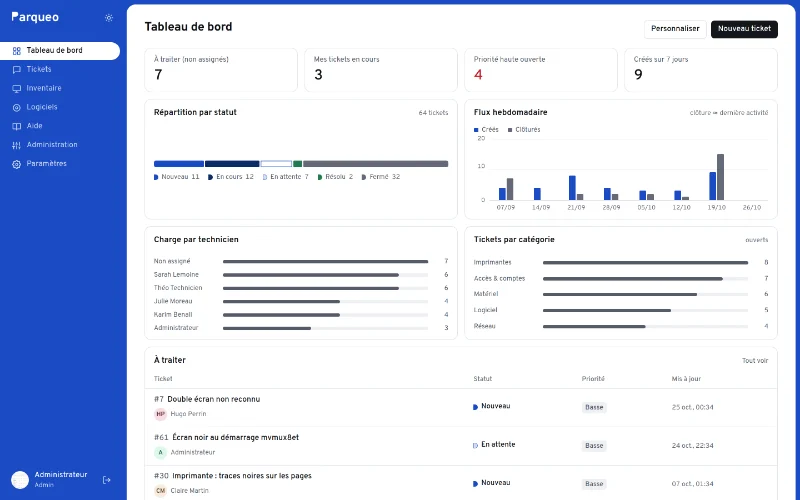Click the Tout voir link
Screen dimensions: 800x500
click(x=755, y=361)
